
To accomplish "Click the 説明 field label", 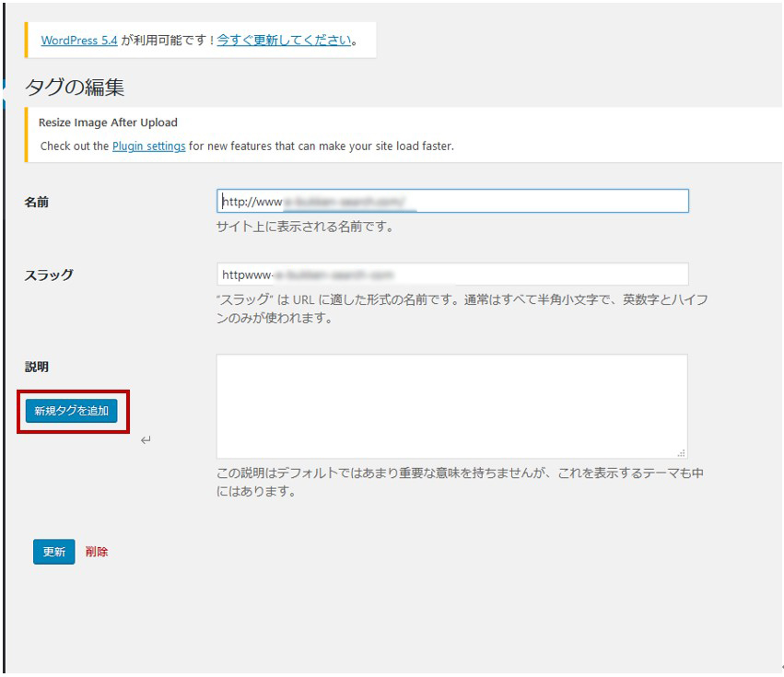I will tap(37, 367).
